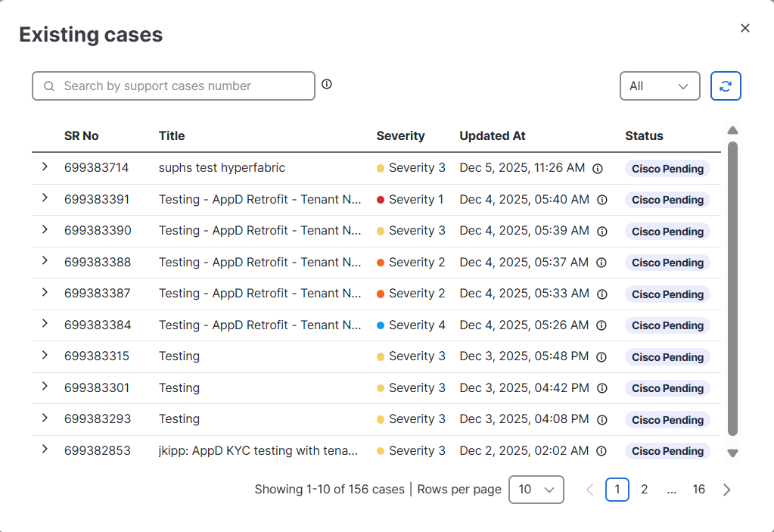Expand row for case 699383315
This screenshot has width=774, height=532.
point(45,355)
